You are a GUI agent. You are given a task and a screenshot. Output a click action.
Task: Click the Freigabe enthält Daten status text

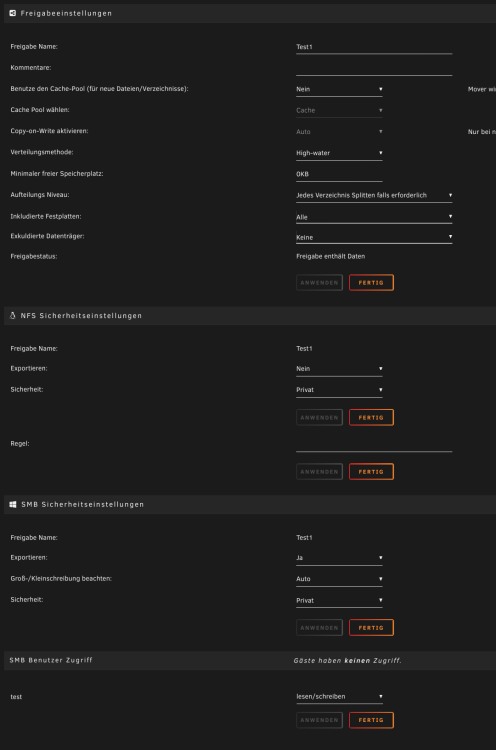[331, 256]
